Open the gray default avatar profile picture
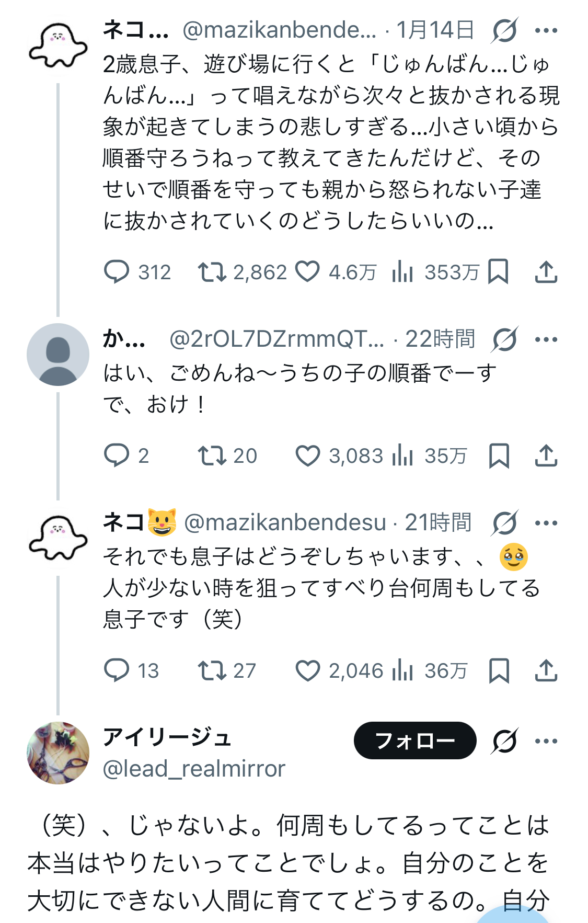Screen dimensions: 588x923 58,355
